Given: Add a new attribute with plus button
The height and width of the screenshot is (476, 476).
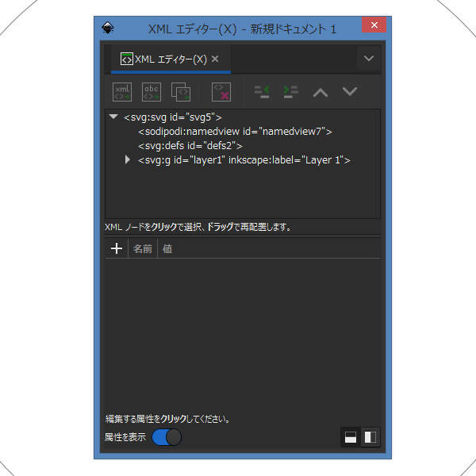Looking at the screenshot, I should [117, 248].
